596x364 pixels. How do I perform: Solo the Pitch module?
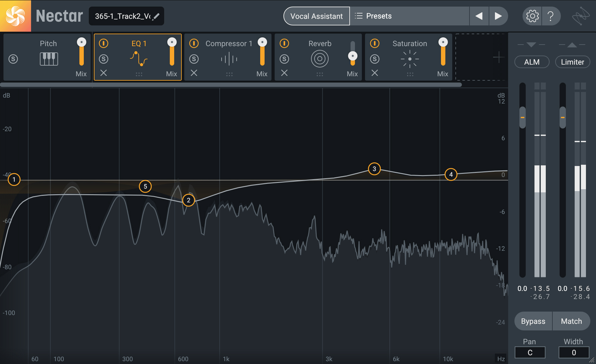(13, 59)
